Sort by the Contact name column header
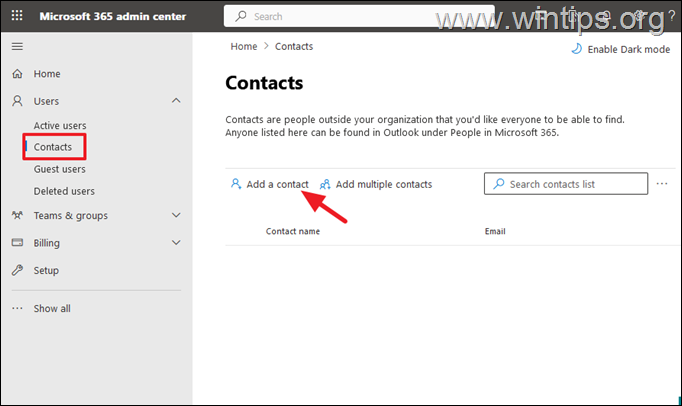This screenshot has height=406, width=682. click(x=293, y=232)
